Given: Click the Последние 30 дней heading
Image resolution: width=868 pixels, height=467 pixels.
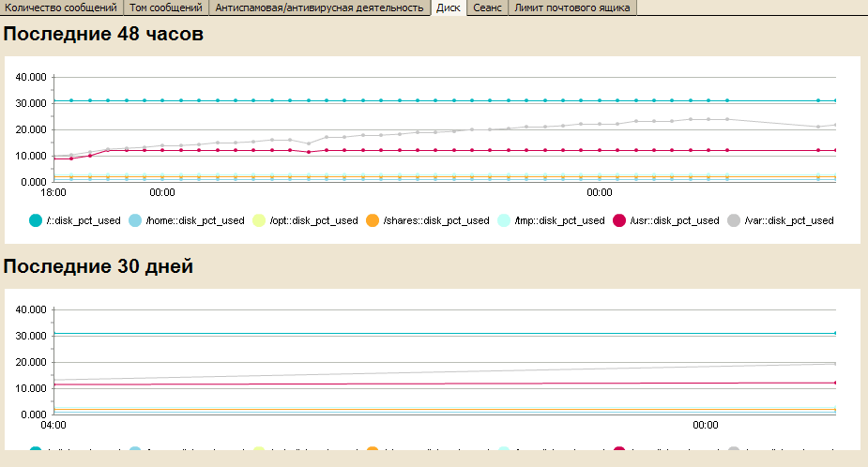Looking at the screenshot, I should pyautogui.click(x=99, y=266).
